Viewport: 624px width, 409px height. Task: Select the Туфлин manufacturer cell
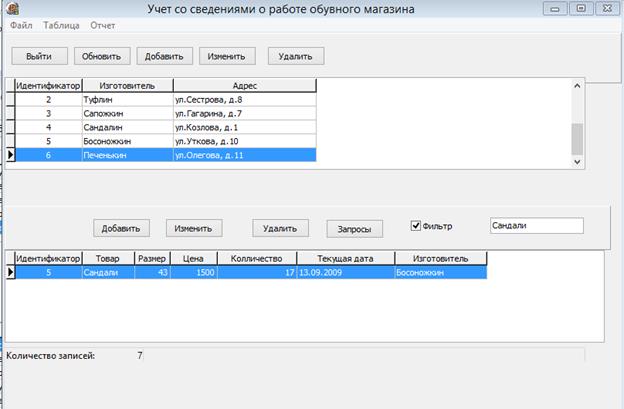point(127,99)
